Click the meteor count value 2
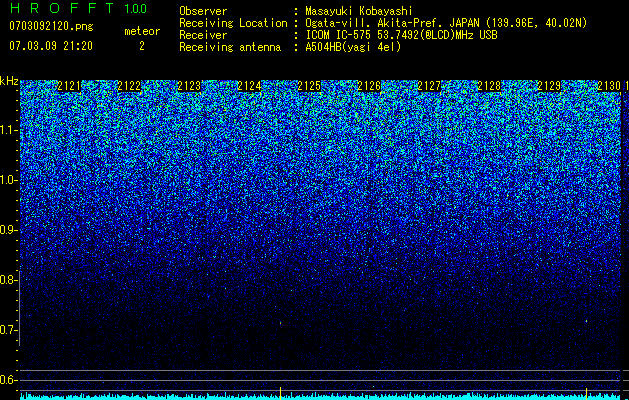Image resolution: width=629 pixels, height=400 pixels. coord(142,46)
